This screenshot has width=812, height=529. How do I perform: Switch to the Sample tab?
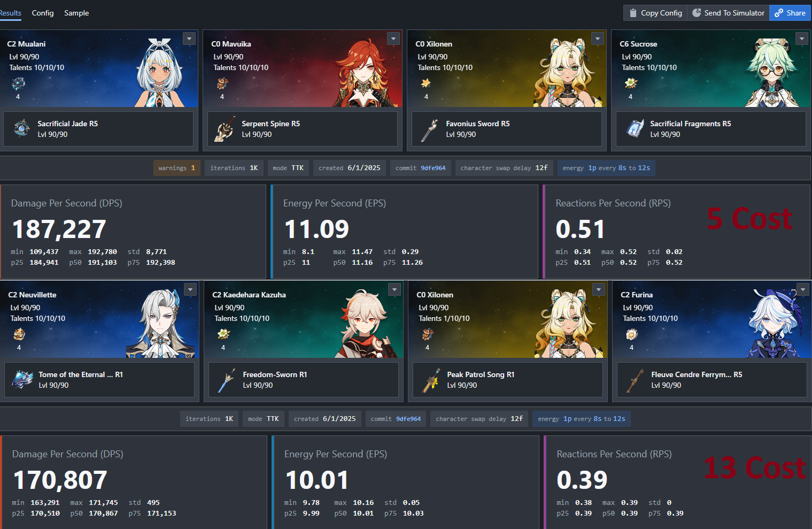76,13
